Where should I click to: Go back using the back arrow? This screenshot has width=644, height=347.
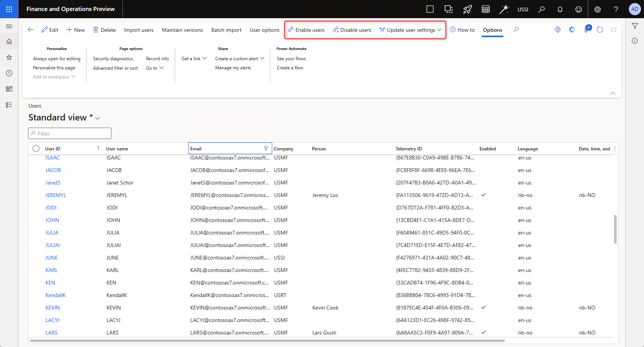[x=31, y=30]
